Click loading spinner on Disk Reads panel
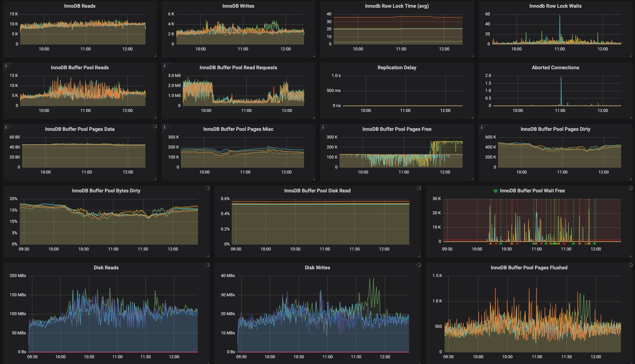 click(x=207, y=265)
